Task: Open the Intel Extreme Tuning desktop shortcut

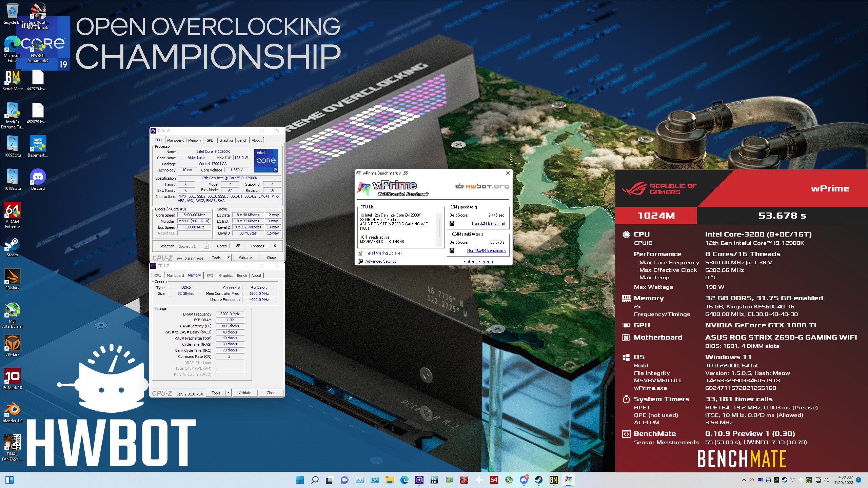Action: point(13,116)
